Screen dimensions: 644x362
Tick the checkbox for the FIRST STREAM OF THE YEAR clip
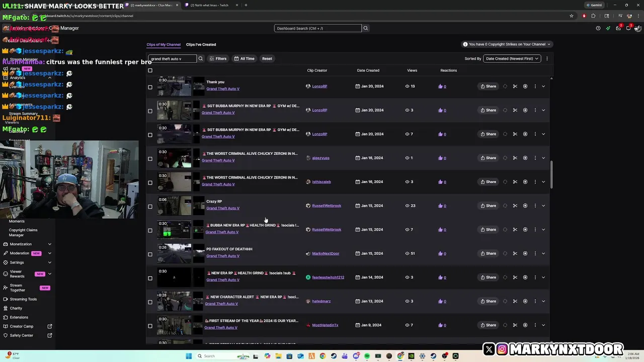click(150, 325)
